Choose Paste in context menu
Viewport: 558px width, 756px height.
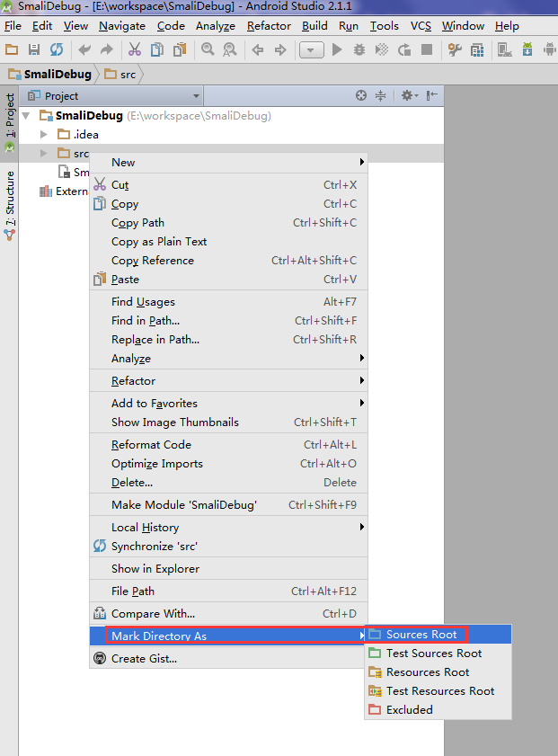click(x=228, y=280)
